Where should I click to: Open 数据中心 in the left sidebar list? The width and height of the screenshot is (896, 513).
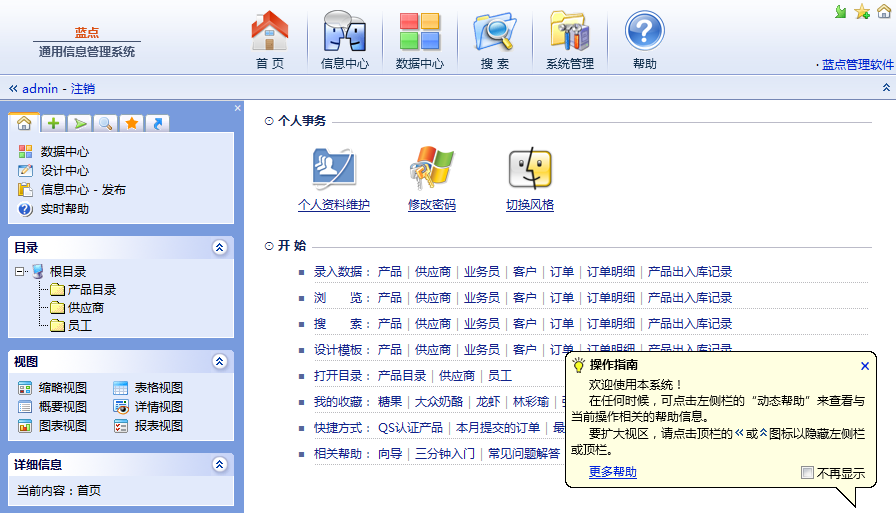click(x=54, y=151)
